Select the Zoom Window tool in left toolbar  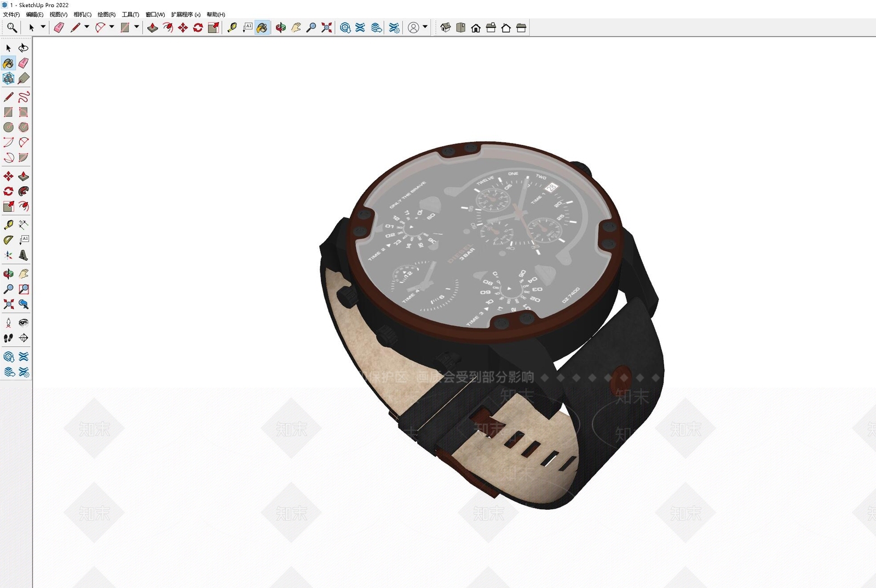click(x=24, y=289)
